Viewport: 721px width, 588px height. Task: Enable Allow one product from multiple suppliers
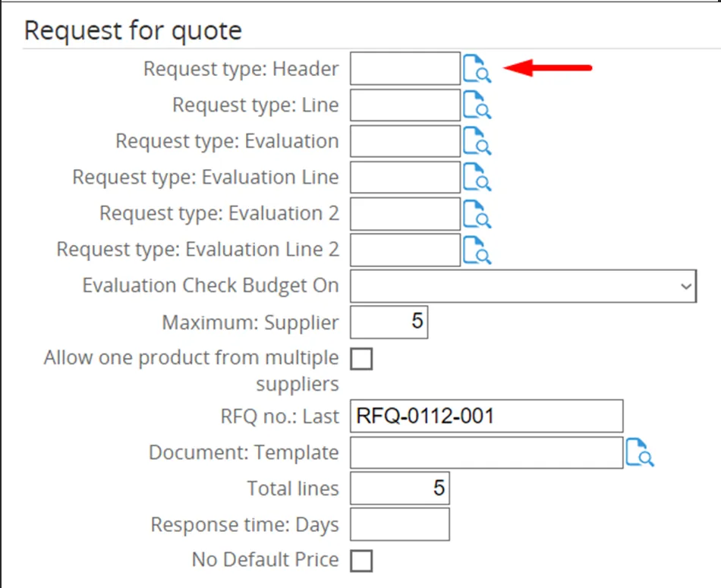(x=361, y=359)
